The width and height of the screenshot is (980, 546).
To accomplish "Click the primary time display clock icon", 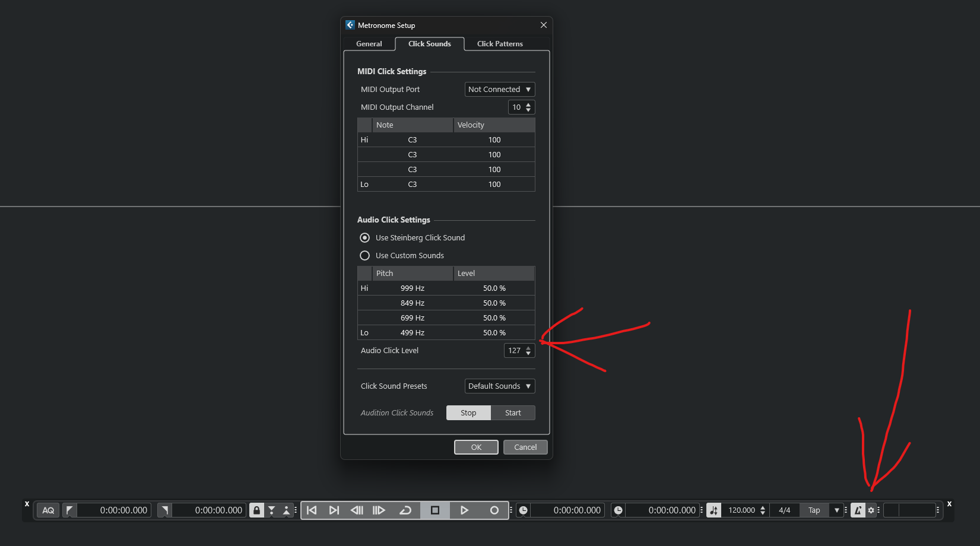I will click(x=524, y=510).
